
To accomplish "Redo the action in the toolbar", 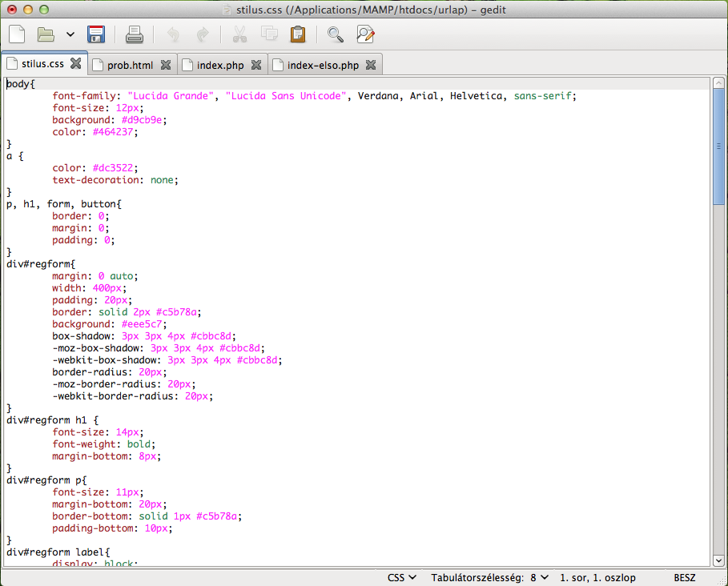I will pos(203,34).
